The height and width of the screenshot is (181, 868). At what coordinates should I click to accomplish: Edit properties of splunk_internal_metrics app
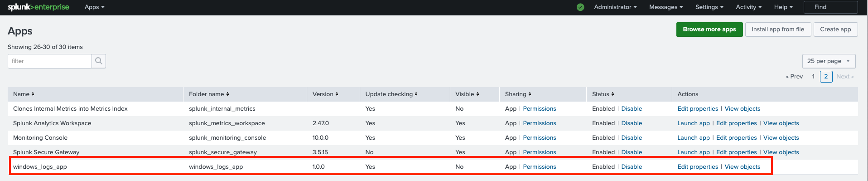coord(698,108)
